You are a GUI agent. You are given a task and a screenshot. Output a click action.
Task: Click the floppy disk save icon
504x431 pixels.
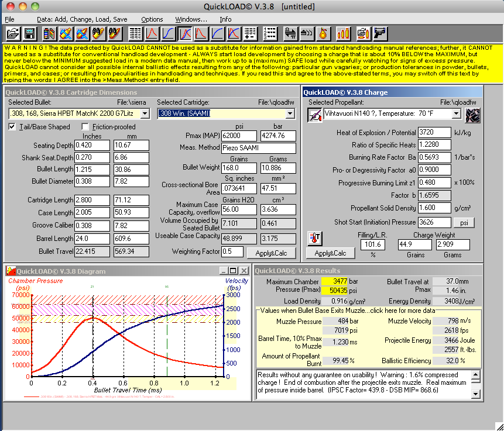30,33
